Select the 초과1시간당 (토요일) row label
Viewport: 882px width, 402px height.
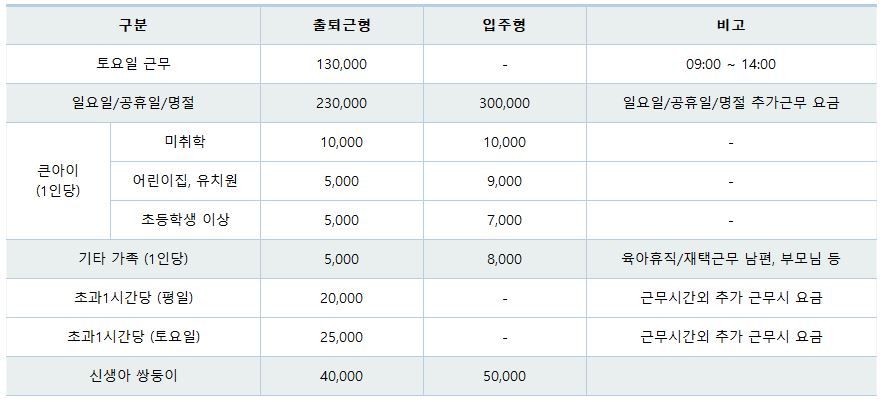(x=132, y=337)
